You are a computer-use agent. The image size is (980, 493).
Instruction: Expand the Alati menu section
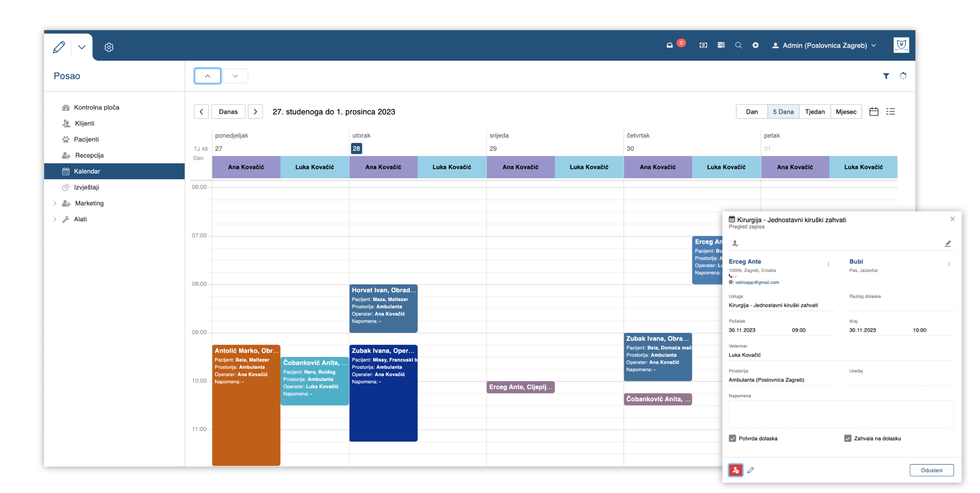(55, 219)
